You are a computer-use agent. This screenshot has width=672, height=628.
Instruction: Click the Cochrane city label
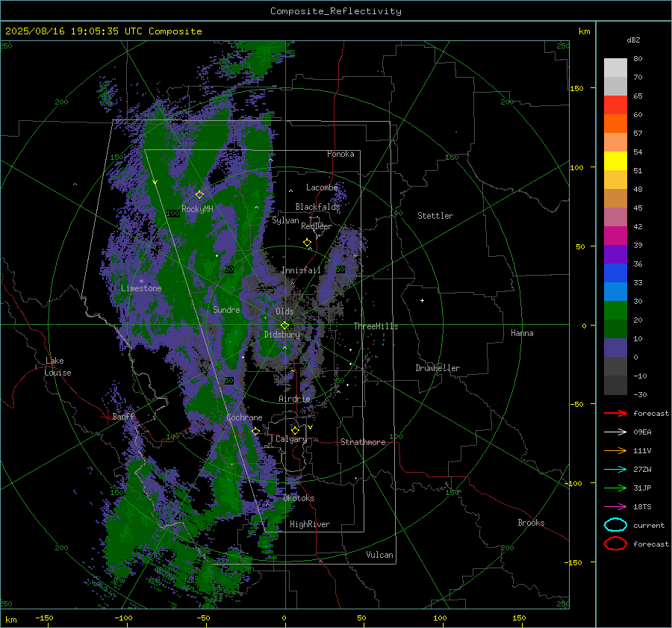point(244,417)
